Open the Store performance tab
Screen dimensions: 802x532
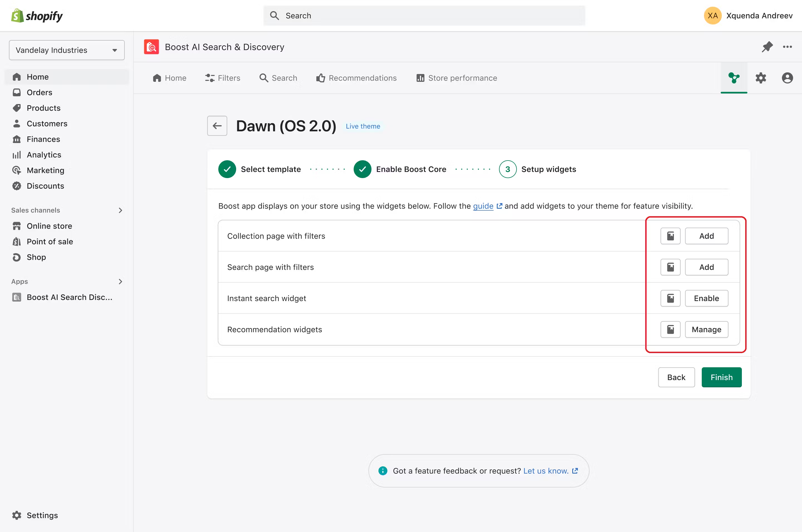(457, 78)
